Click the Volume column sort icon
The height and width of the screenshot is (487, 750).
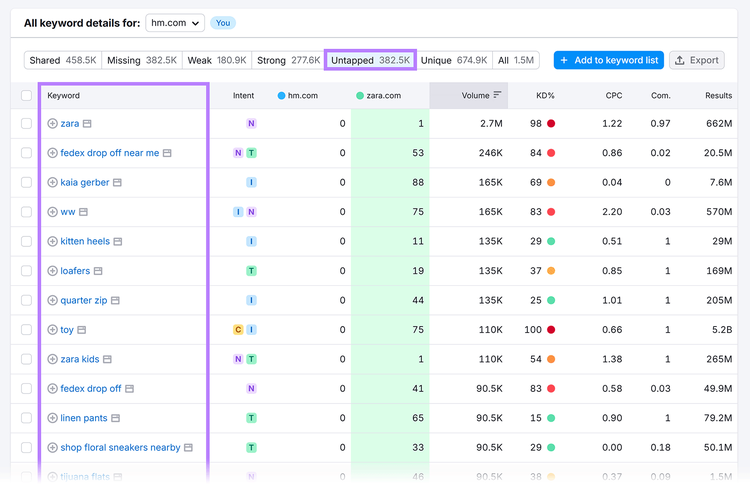[497, 95]
